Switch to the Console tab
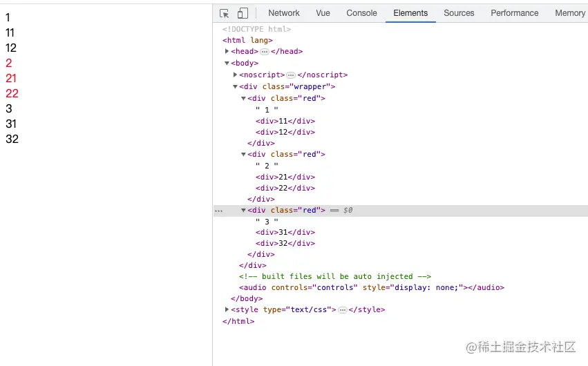 [x=361, y=13]
